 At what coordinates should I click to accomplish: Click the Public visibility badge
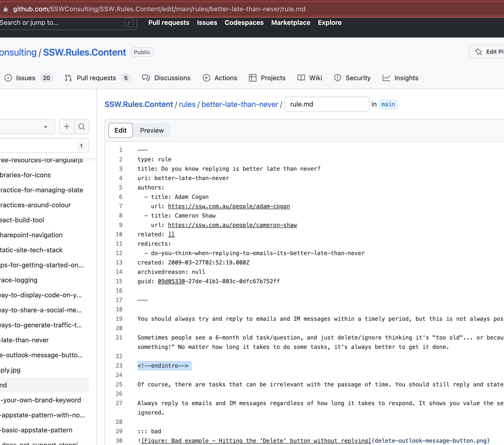click(142, 52)
